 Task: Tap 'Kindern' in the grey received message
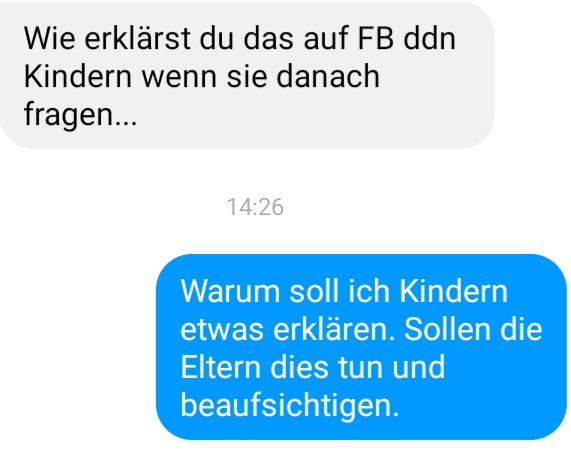point(78,76)
